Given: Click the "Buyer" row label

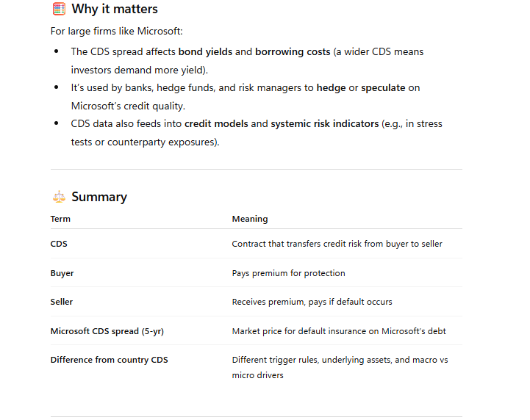Looking at the screenshot, I should click(x=62, y=273).
